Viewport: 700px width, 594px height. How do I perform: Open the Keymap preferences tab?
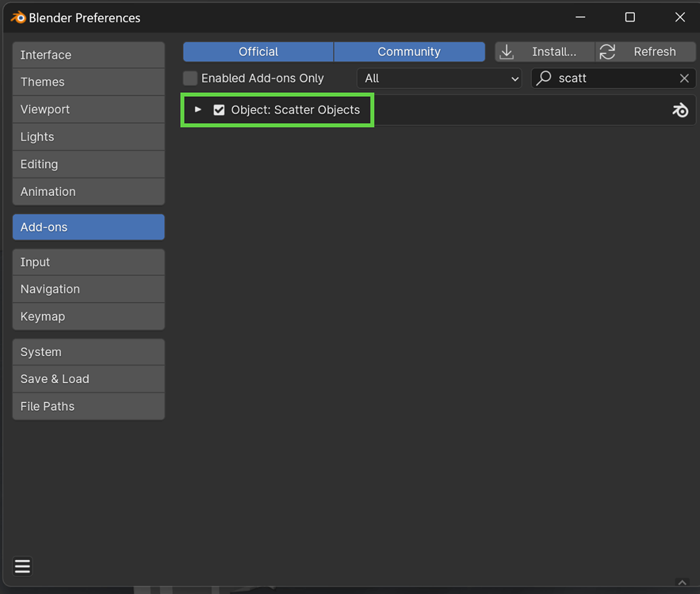point(89,317)
